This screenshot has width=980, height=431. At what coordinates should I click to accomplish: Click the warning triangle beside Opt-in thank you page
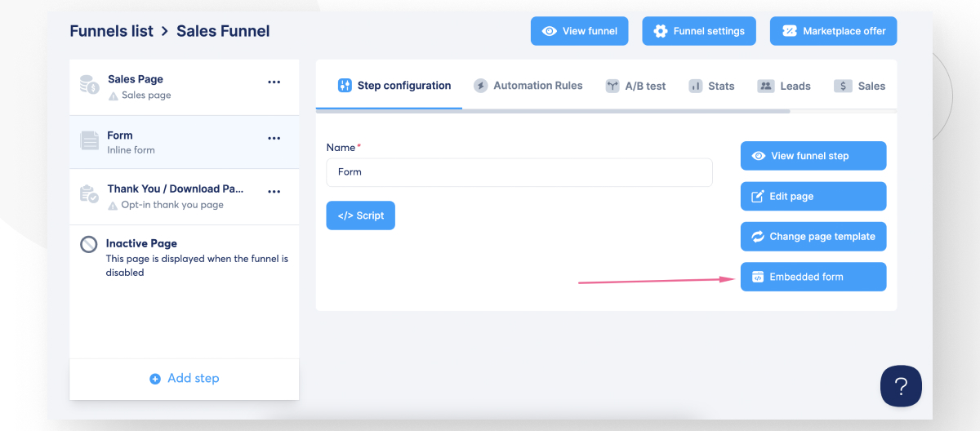[114, 206]
